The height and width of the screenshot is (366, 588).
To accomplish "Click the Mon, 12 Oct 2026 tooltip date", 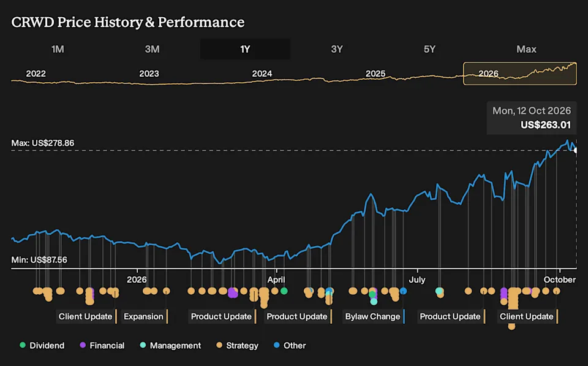I will (x=532, y=111).
